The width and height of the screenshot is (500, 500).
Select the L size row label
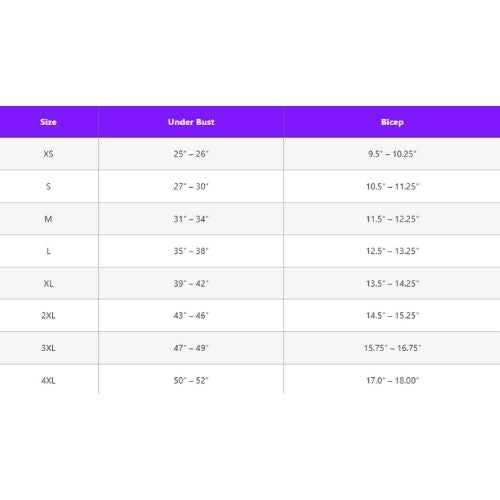(x=48, y=251)
